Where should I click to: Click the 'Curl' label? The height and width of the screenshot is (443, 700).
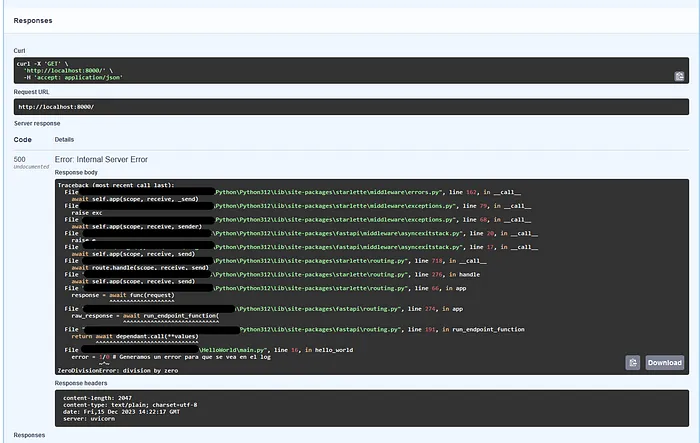coord(19,51)
